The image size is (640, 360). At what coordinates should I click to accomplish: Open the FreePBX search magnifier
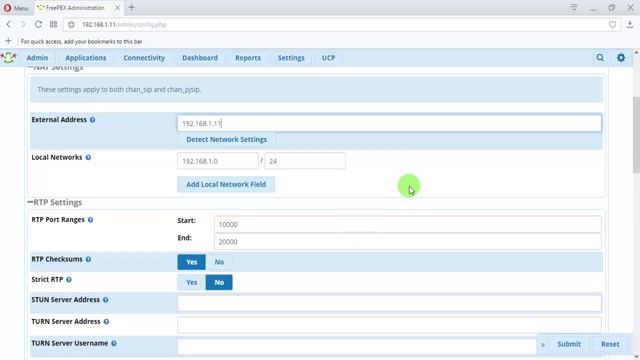click(x=600, y=58)
